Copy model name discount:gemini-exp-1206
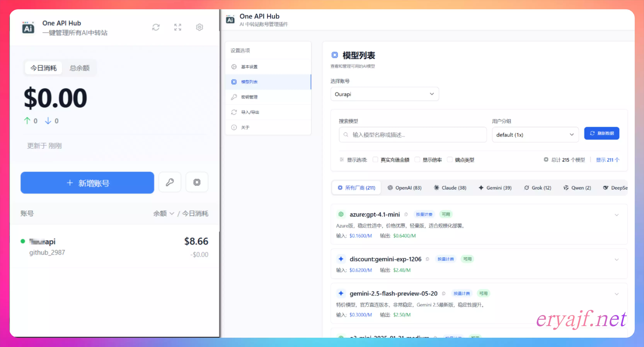Viewport: 644px width, 347px height. (428, 259)
